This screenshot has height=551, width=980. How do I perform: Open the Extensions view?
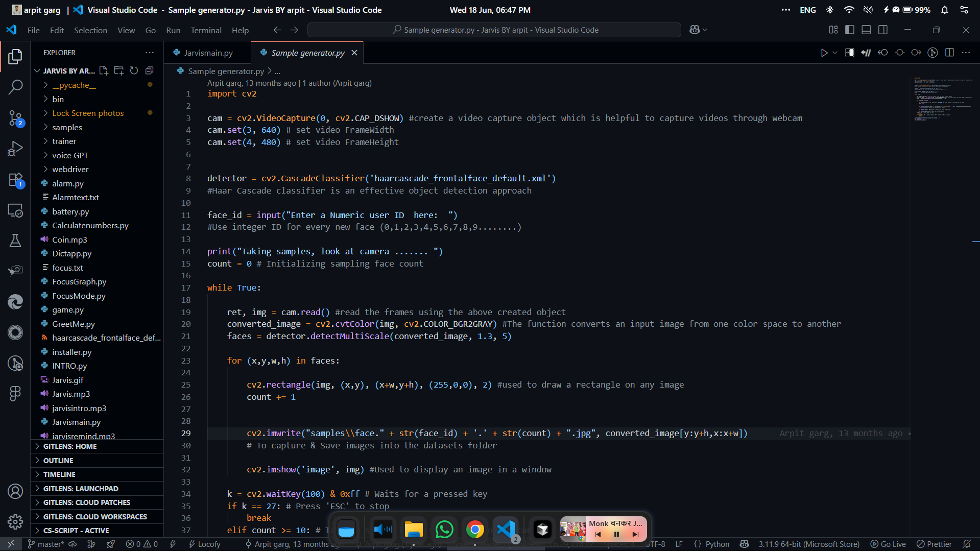15,180
